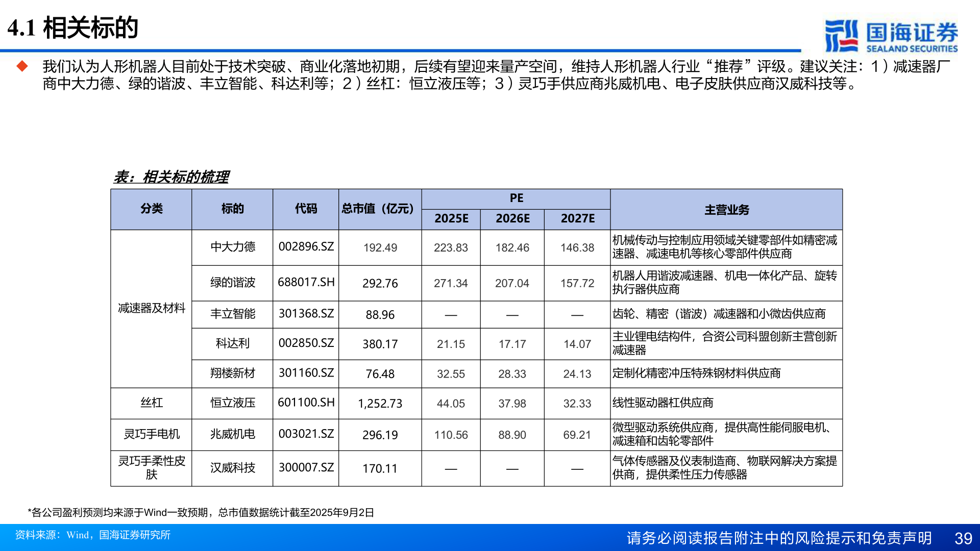Click company name 科达利
The width and height of the screenshot is (980, 551).
click(232, 343)
